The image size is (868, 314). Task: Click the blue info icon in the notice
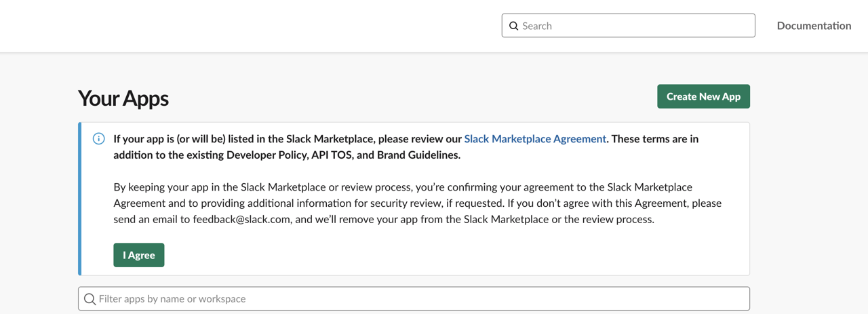(99, 138)
